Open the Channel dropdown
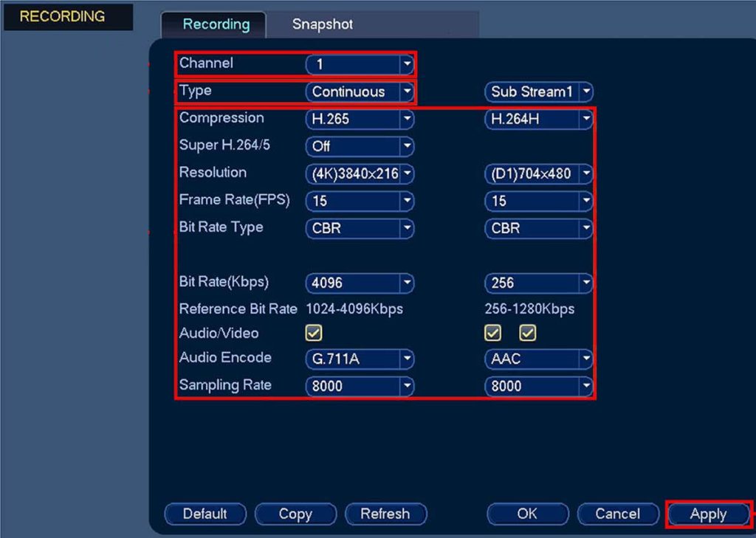This screenshot has height=538, width=756. [x=360, y=64]
